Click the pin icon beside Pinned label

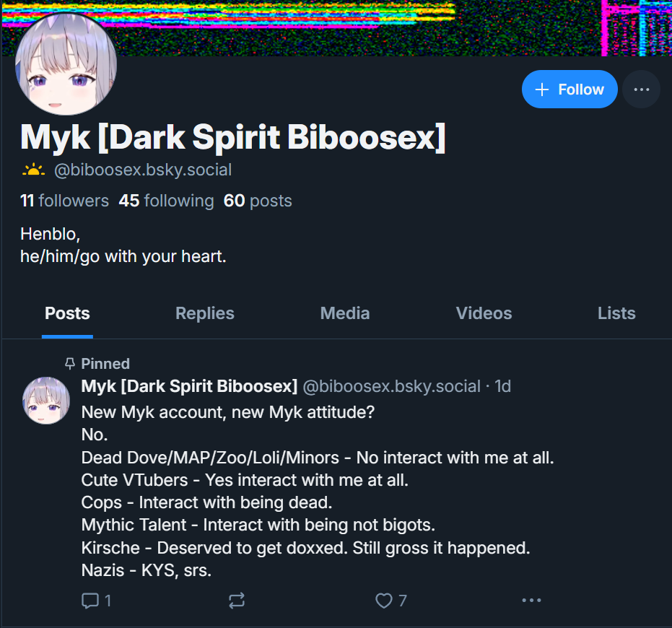70,364
